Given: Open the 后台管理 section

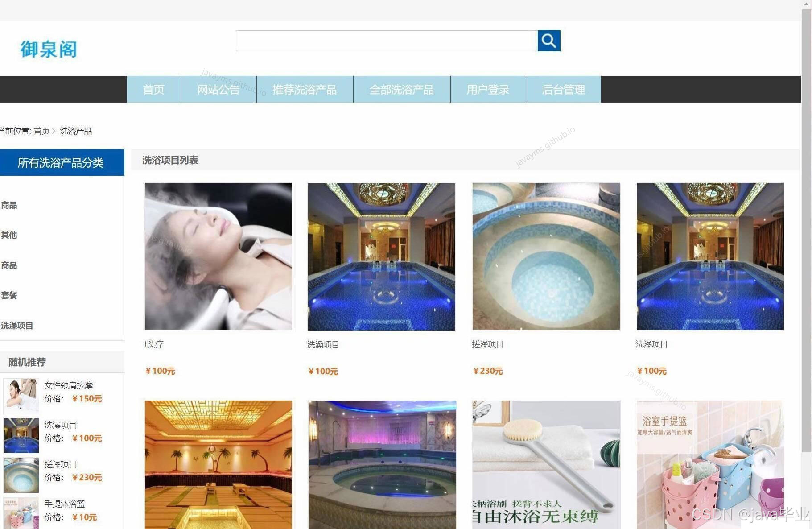Looking at the screenshot, I should coord(564,89).
